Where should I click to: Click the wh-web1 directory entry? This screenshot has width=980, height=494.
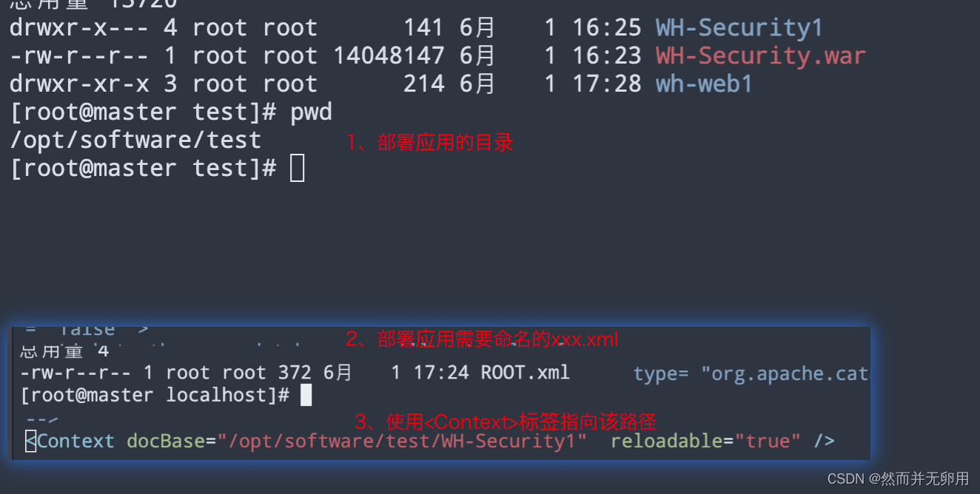click(x=704, y=84)
